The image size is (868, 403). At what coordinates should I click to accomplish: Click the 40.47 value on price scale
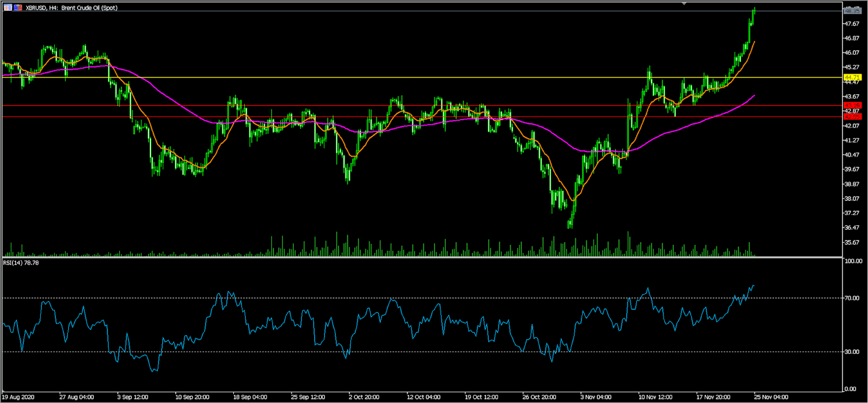(x=852, y=155)
